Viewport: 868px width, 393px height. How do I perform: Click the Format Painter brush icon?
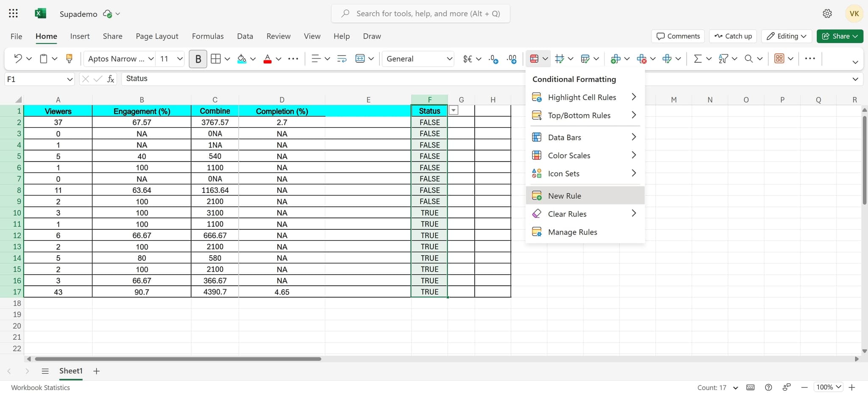69,59
